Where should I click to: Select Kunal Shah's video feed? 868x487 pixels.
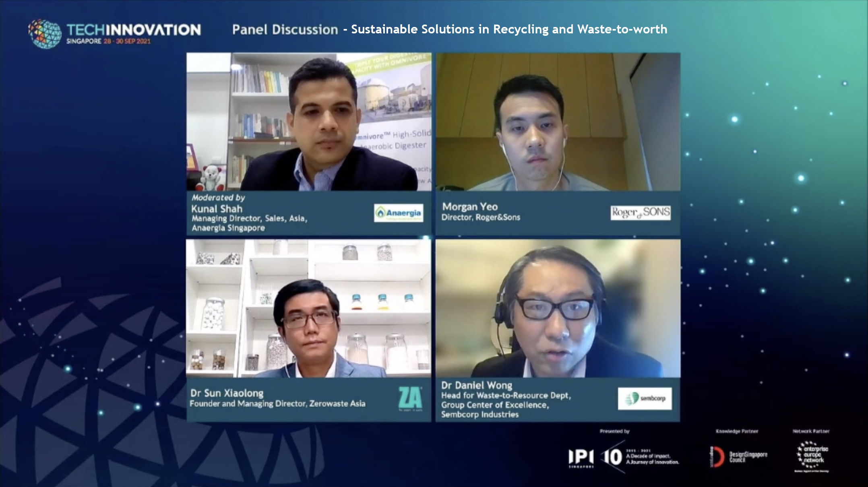coord(309,122)
